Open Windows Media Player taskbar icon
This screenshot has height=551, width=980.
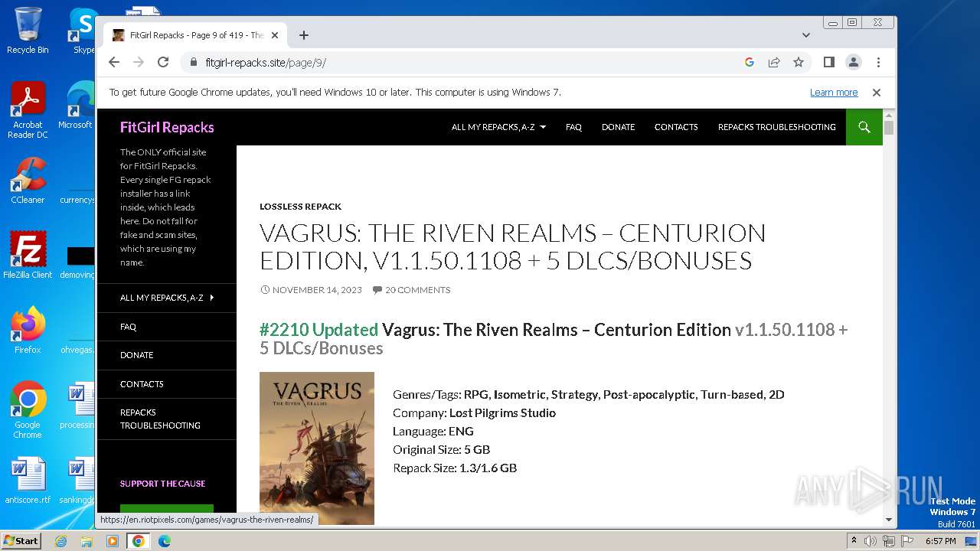click(x=113, y=541)
